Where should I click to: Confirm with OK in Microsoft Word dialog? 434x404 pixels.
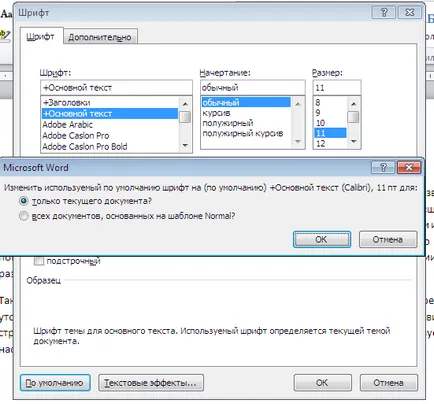click(x=322, y=239)
